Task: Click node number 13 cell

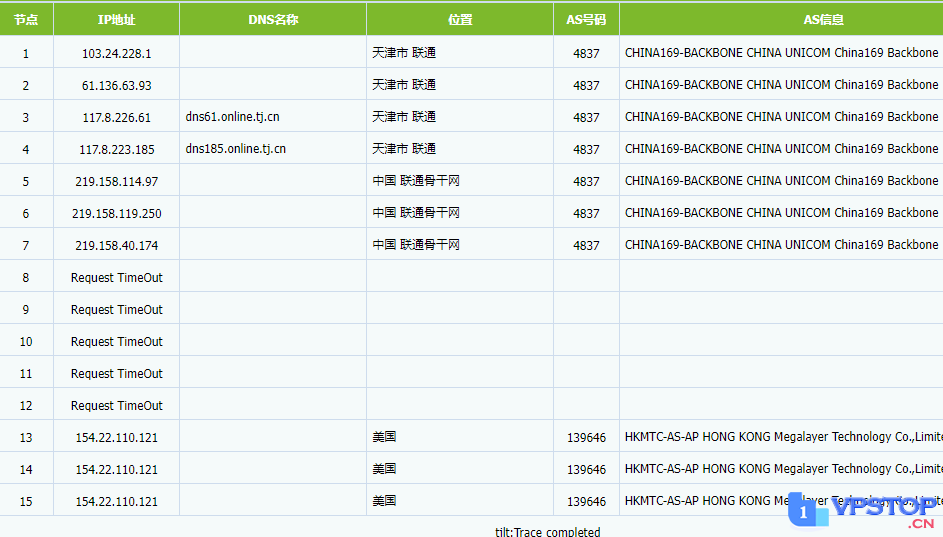Action: (26, 437)
